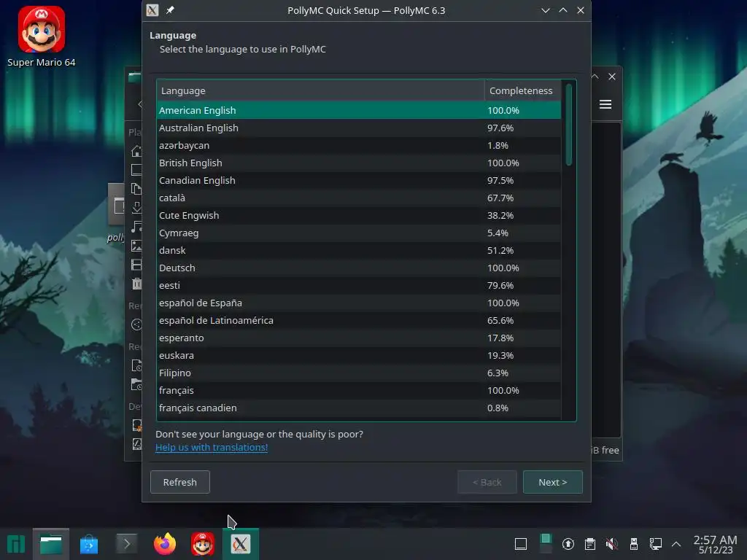Screen dimensions: 747x560
Task: Click the show desktop tray icon
Action: (x=521, y=544)
